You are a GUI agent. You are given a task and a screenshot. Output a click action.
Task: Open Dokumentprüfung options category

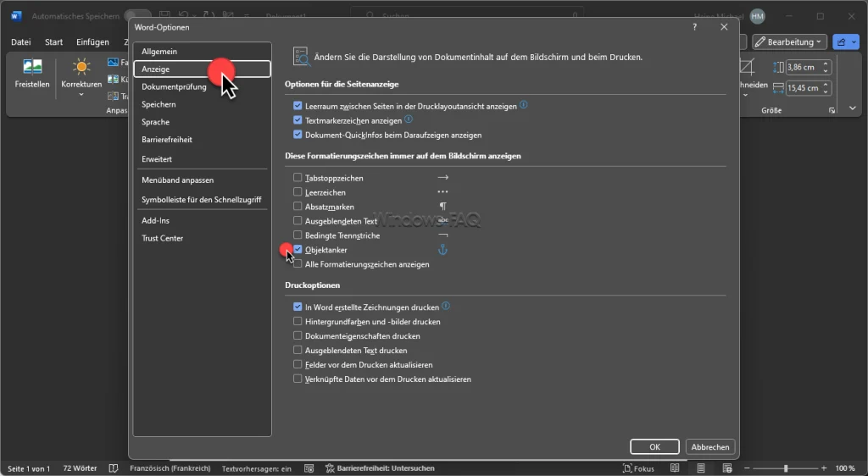(202, 86)
